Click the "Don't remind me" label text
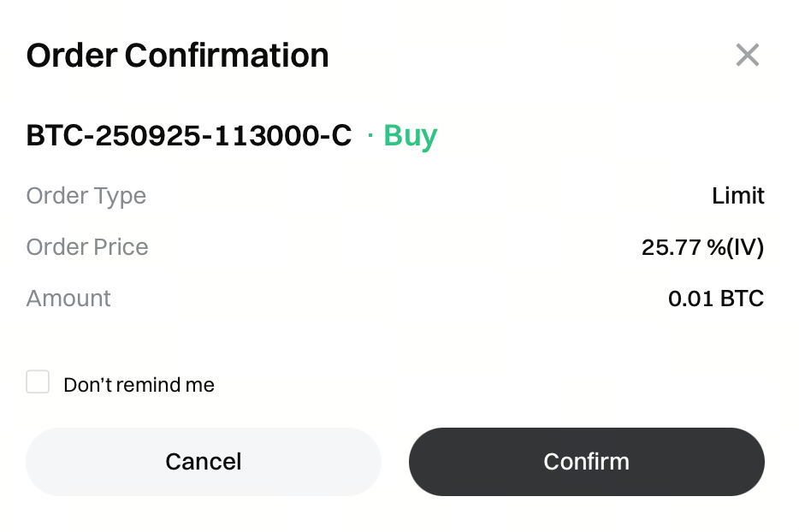This screenshot has width=799, height=532. [139, 385]
